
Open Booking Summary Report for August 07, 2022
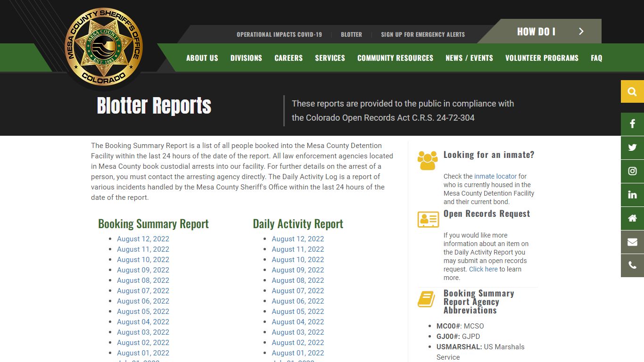point(143,291)
